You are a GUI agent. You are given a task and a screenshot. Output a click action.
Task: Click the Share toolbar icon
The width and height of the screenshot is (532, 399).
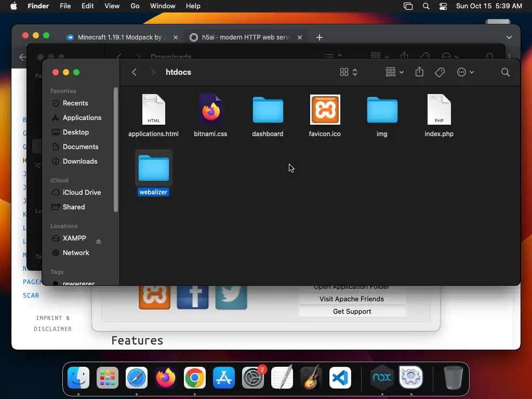coord(419,72)
